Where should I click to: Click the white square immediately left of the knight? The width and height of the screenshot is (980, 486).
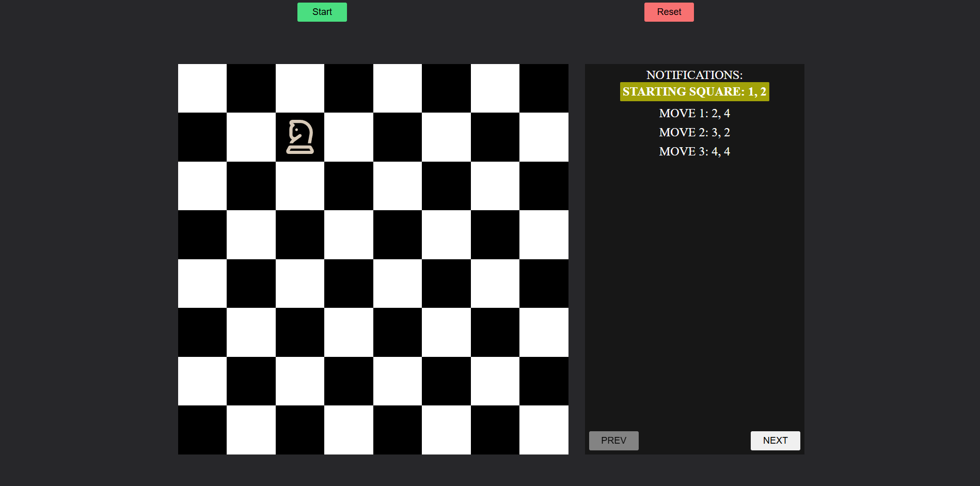point(251,137)
